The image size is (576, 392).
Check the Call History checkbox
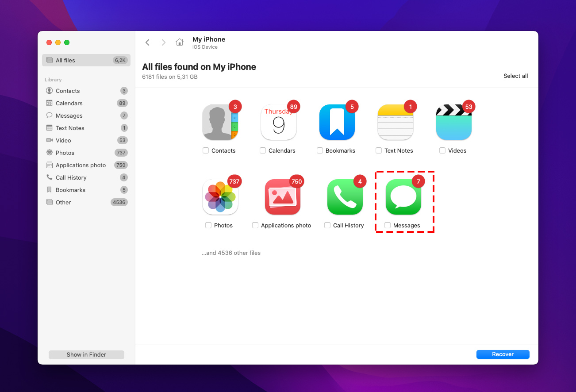tap(327, 225)
